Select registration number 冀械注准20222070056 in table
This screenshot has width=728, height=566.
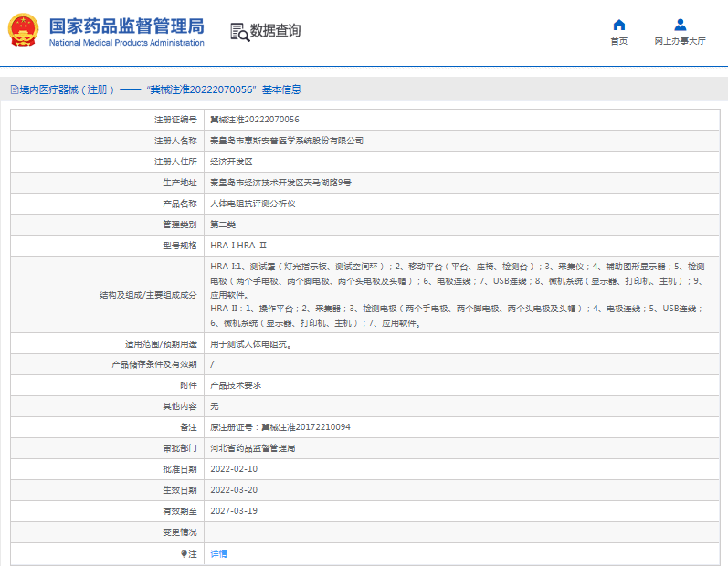pyautogui.click(x=255, y=120)
